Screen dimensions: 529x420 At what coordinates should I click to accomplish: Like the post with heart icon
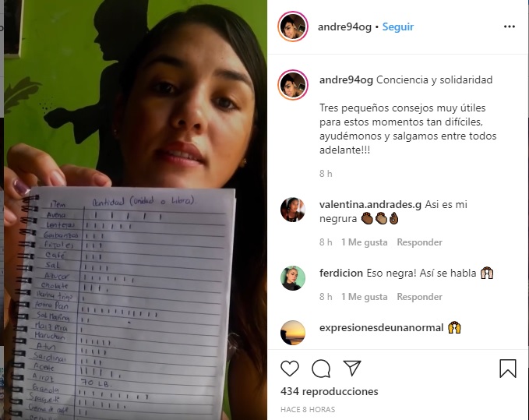click(290, 369)
